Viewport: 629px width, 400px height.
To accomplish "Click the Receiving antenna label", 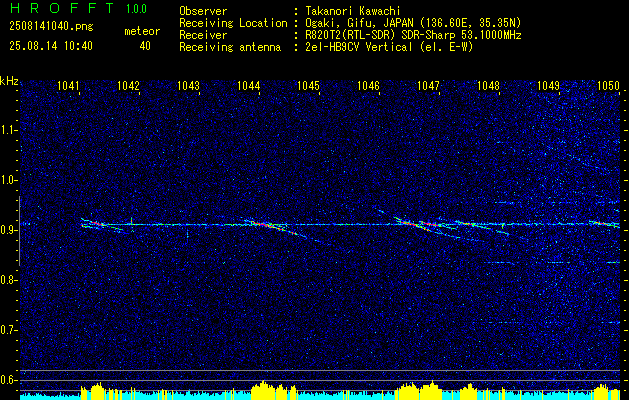I will (230, 47).
